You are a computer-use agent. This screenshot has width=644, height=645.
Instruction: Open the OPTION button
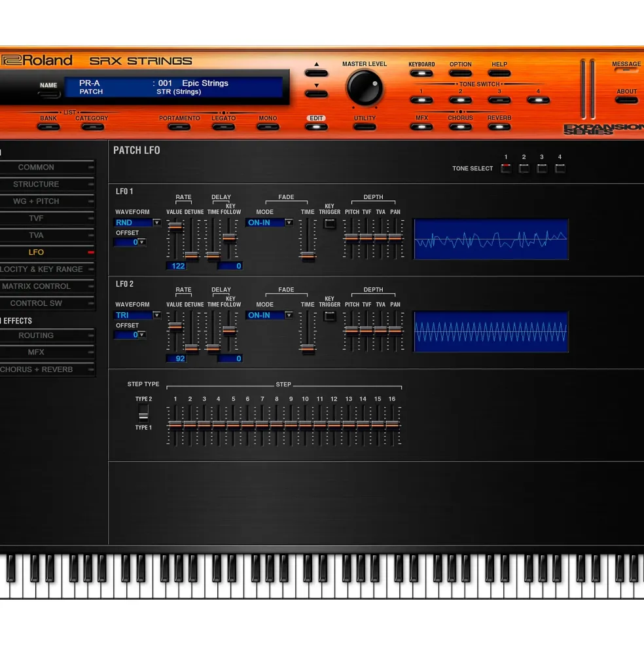point(460,73)
